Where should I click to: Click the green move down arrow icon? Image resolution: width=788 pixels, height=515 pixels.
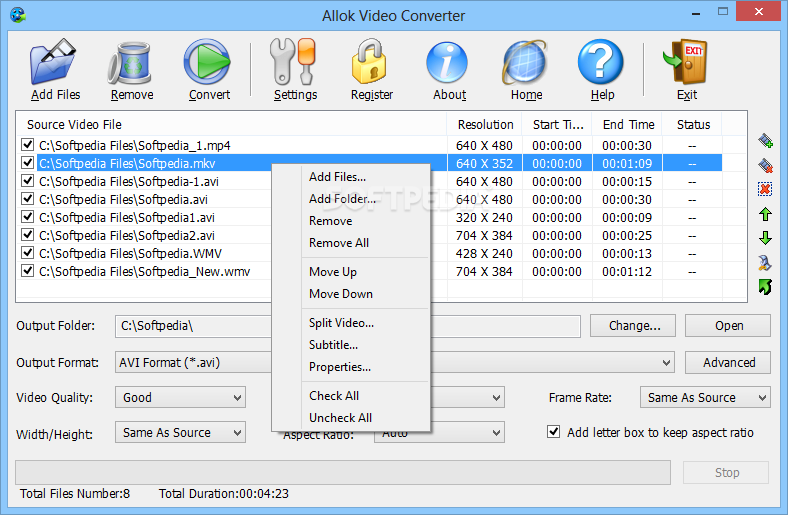[765, 238]
